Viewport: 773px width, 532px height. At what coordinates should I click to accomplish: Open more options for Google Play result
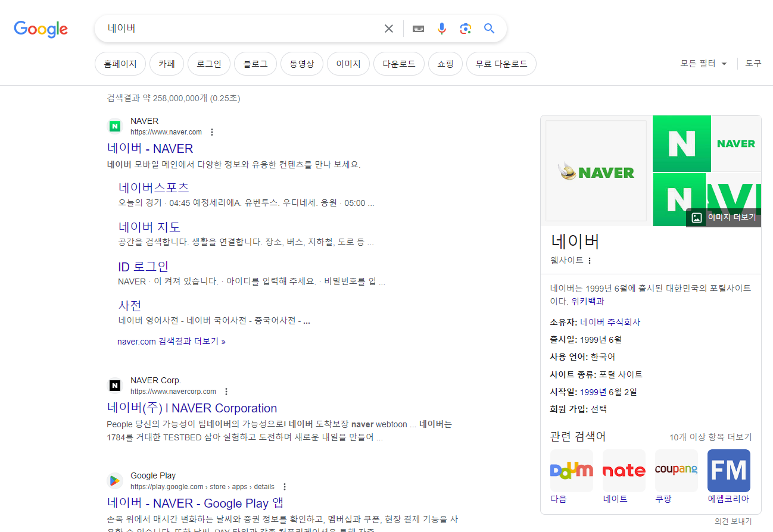click(x=285, y=487)
